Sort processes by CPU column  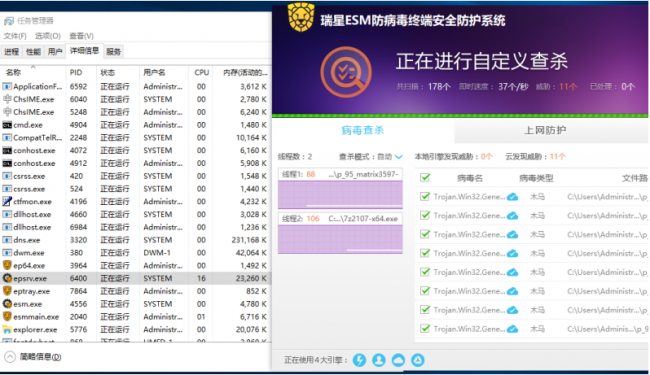click(201, 72)
